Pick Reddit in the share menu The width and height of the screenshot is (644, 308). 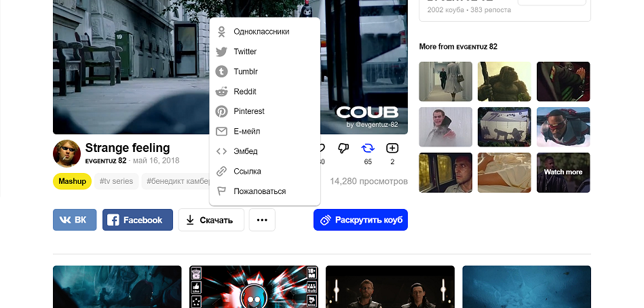[x=245, y=91]
